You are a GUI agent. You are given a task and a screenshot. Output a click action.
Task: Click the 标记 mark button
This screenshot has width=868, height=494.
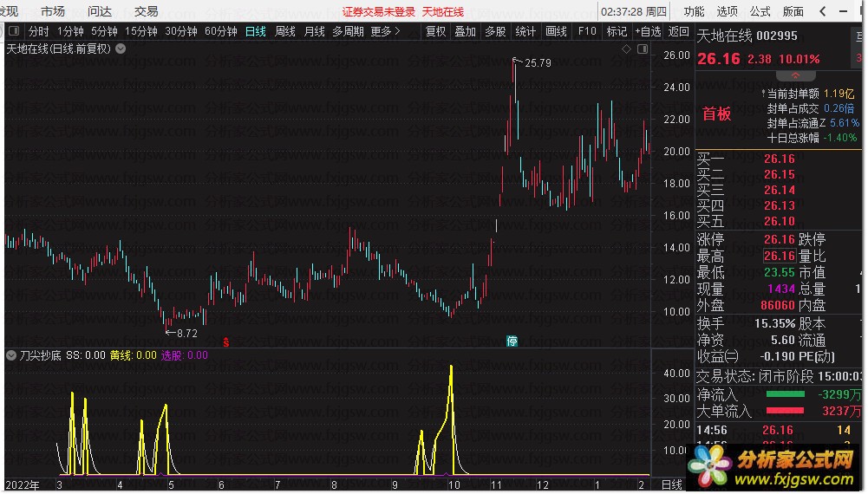coord(617,31)
